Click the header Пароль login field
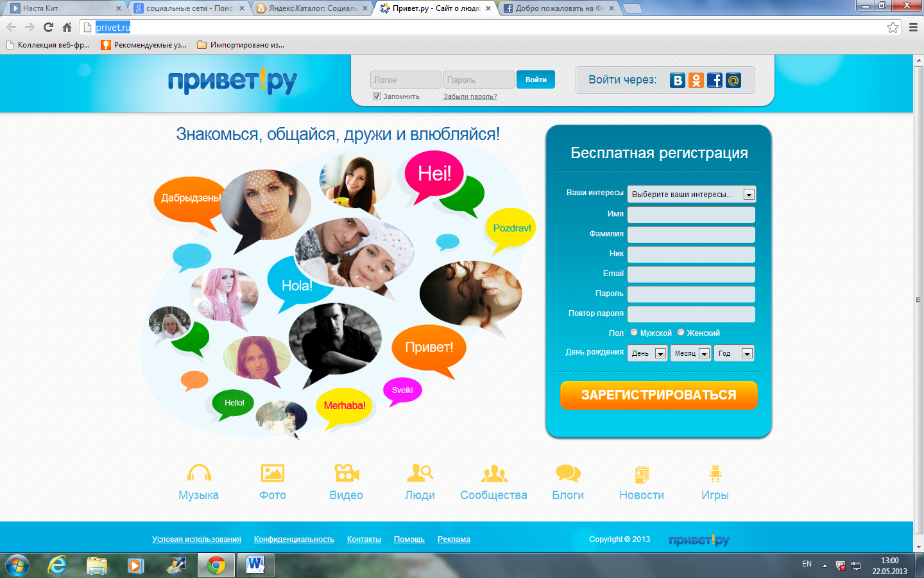924x578 pixels. pos(479,80)
